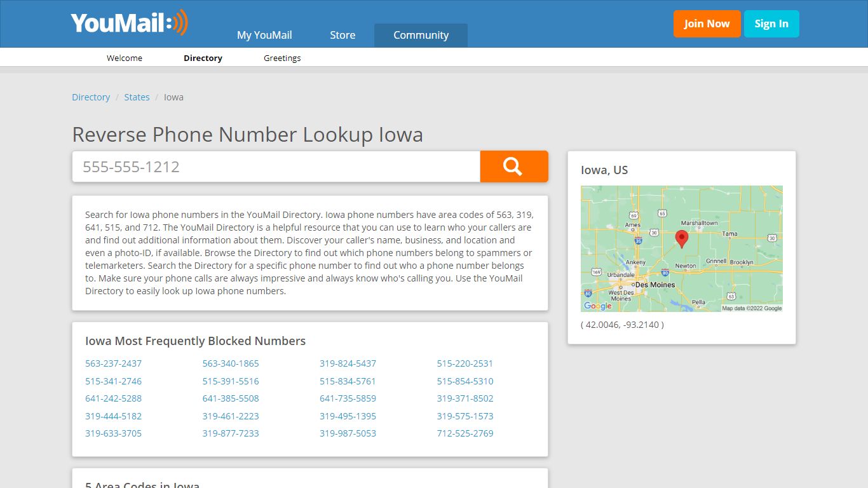Click the orange search magnifier button
868x488 pixels.
pyautogui.click(x=513, y=166)
